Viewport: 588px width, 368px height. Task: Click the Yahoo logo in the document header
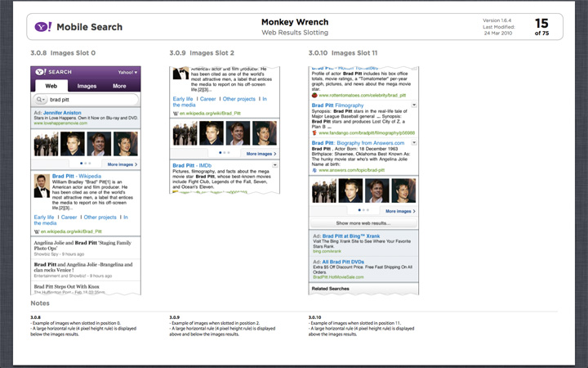[x=42, y=27]
